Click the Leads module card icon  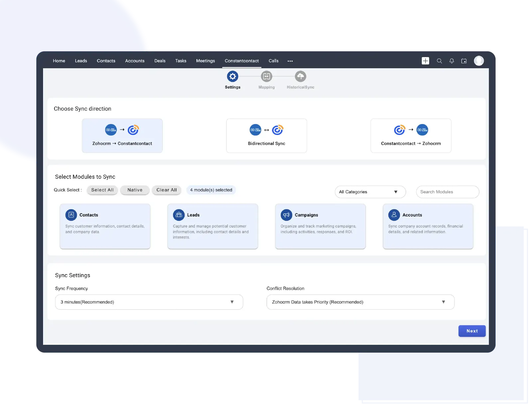[x=179, y=215]
